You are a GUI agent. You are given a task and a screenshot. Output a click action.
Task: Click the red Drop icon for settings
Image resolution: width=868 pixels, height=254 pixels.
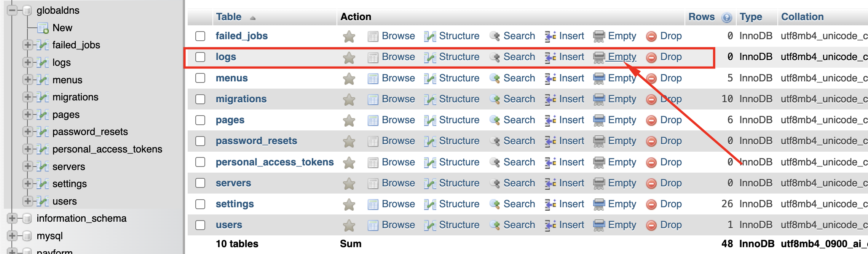[x=651, y=204]
